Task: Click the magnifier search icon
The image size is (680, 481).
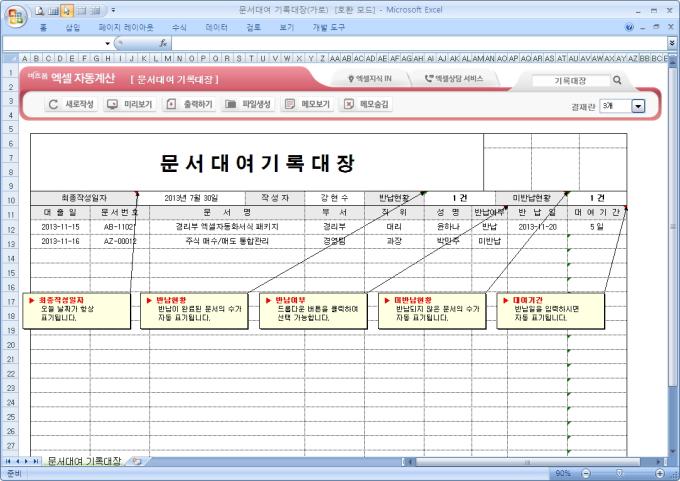Action: (617, 80)
